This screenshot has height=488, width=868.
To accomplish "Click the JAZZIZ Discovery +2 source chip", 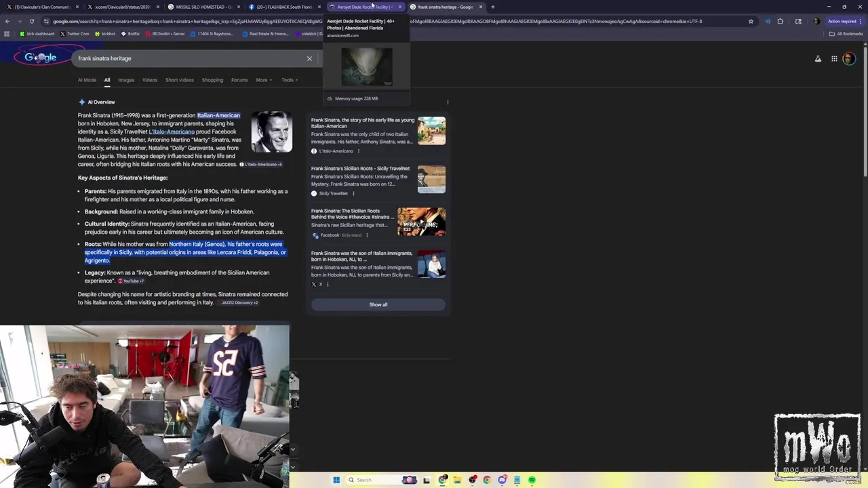I will click(237, 302).
